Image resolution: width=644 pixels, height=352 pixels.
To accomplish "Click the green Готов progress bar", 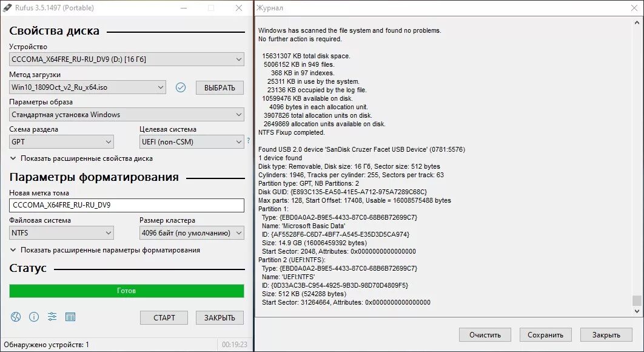I will (x=127, y=291).
